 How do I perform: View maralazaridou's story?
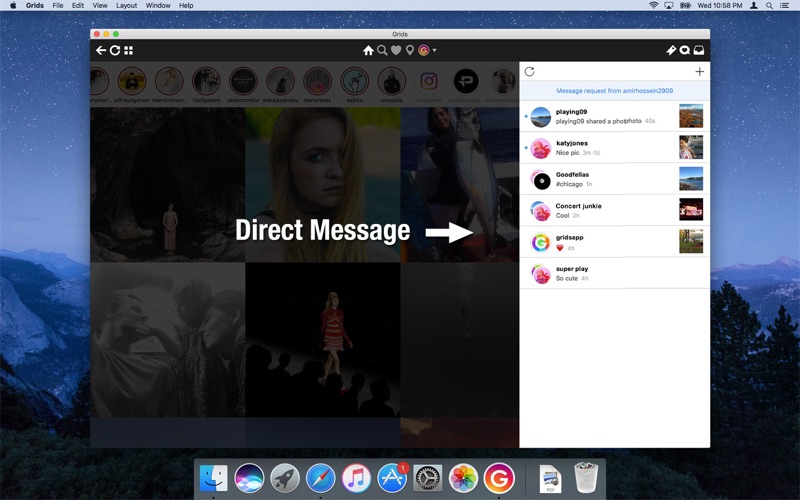(x=280, y=81)
